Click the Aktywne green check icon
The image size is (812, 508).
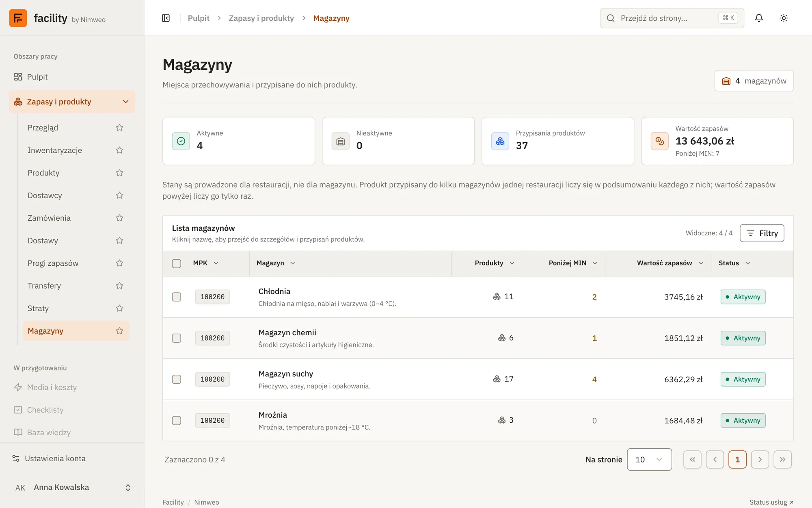[x=181, y=141]
